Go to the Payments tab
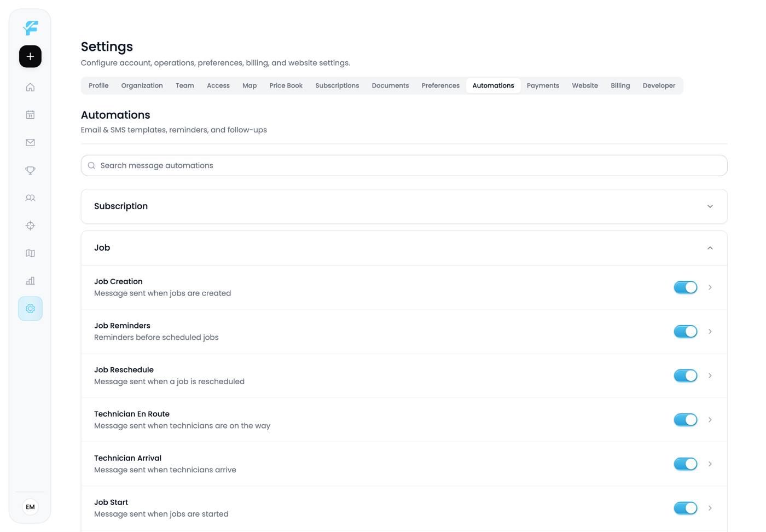Image resolution: width=766 pixels, height=532 pixels. pos(543,85)
